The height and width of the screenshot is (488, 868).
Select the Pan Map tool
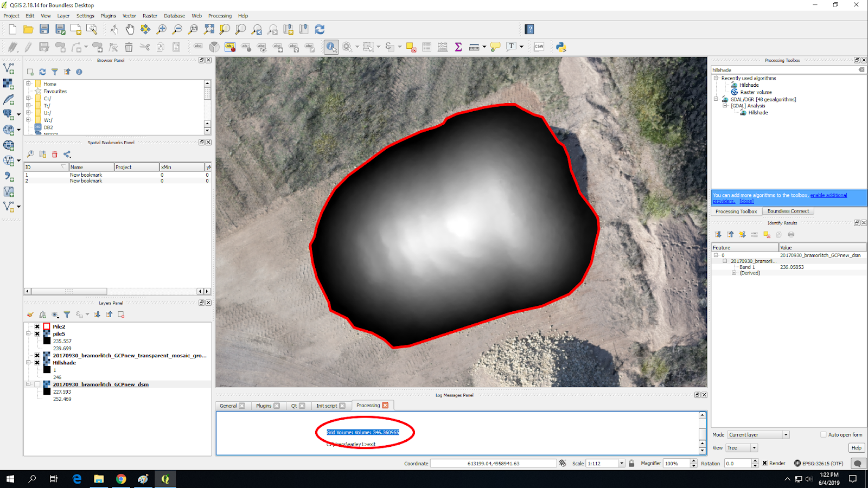(x=129, y=29)
